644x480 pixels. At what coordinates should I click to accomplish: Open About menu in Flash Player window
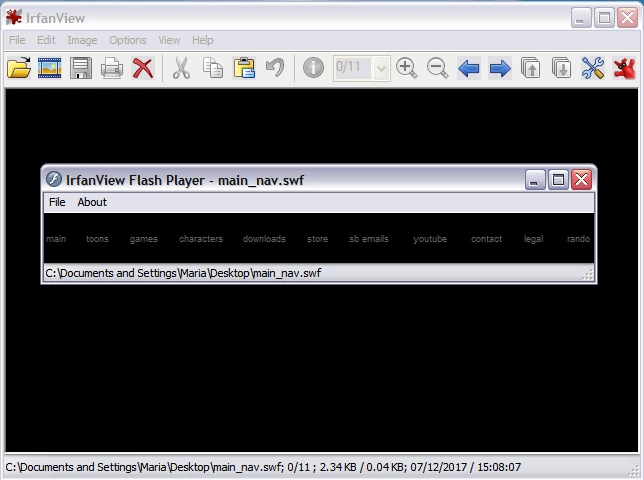click(x=92, y=202)
